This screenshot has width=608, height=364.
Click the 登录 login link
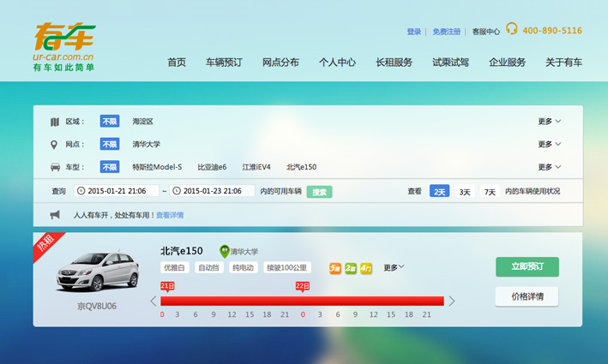[414, 32]
